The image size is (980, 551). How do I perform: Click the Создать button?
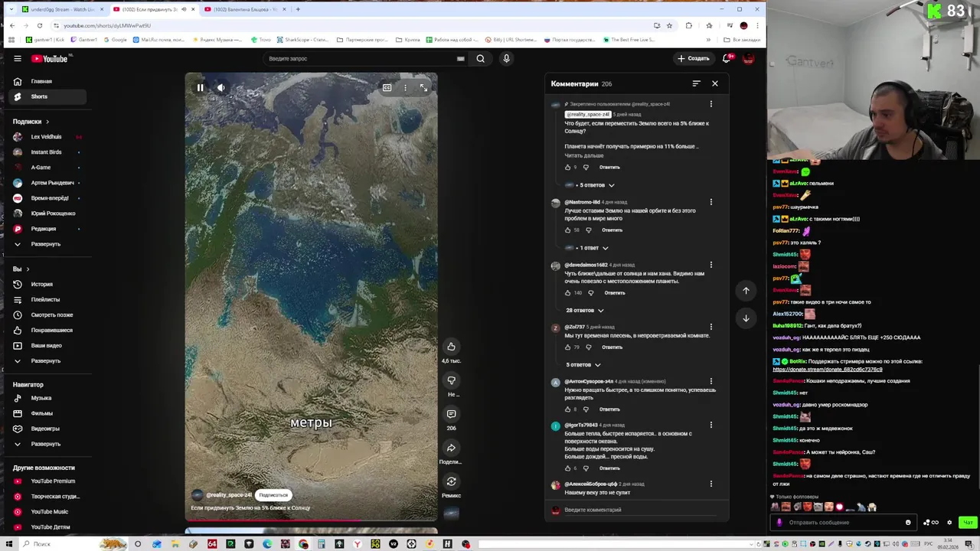pyautogui.click(x=693, y=58)
